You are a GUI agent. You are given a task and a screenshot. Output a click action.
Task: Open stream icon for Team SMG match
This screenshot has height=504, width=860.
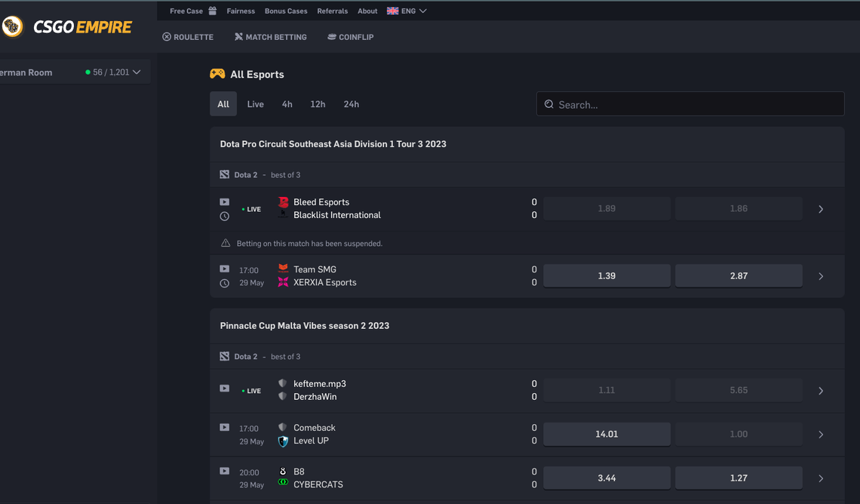224,269
